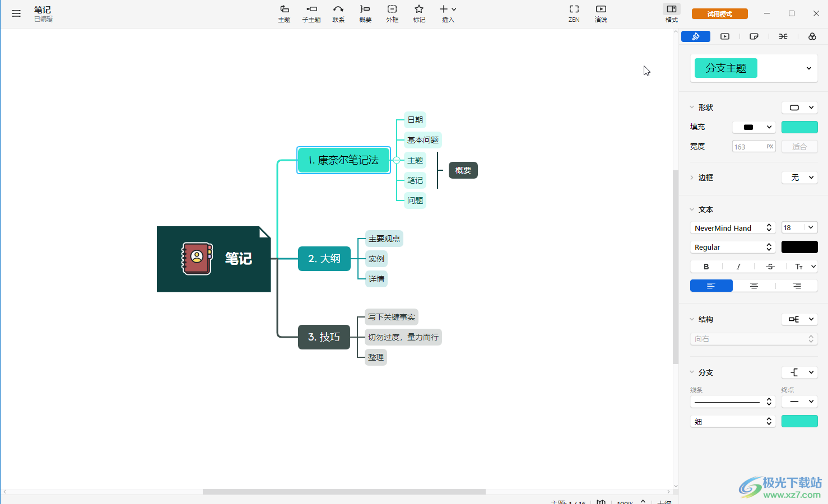Expand the 边框 border section
The image size is (828, 504).
692,178
